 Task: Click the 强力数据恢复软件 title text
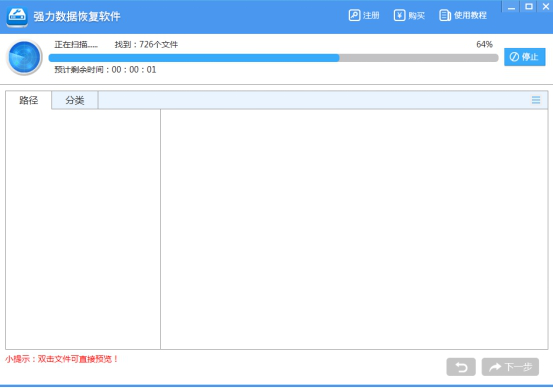(x=77, y=17)
